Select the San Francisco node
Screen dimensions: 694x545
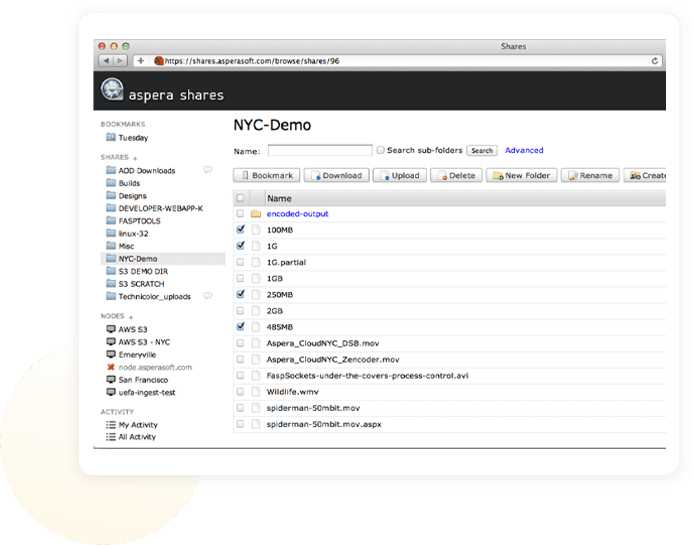pos(142,380)
